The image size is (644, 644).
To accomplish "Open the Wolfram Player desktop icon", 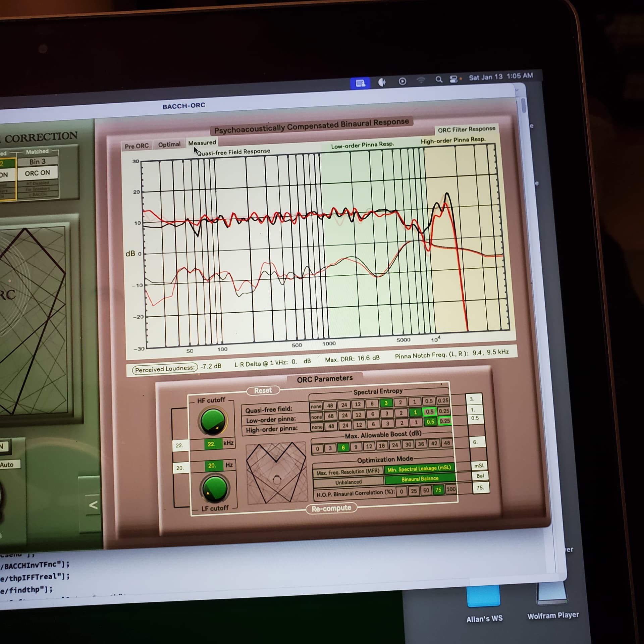I will 552,592.
